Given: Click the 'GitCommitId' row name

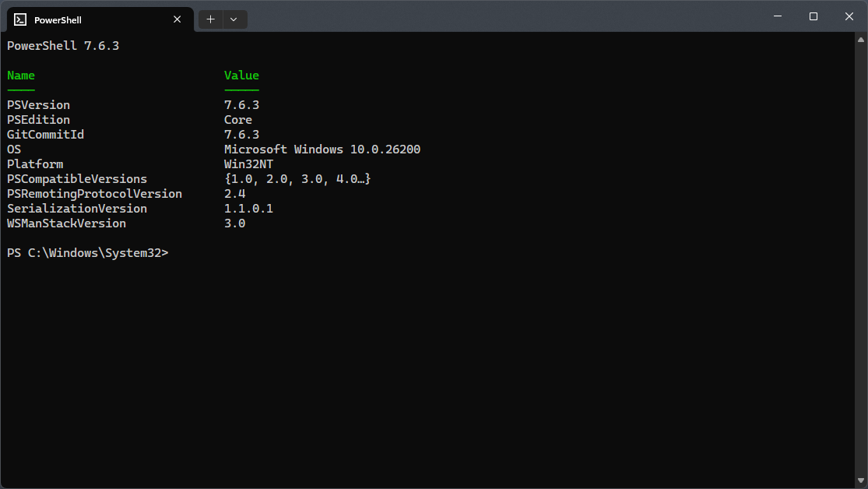Looking at the screenshot, I should pyautogui.click(x=45, y=135).
